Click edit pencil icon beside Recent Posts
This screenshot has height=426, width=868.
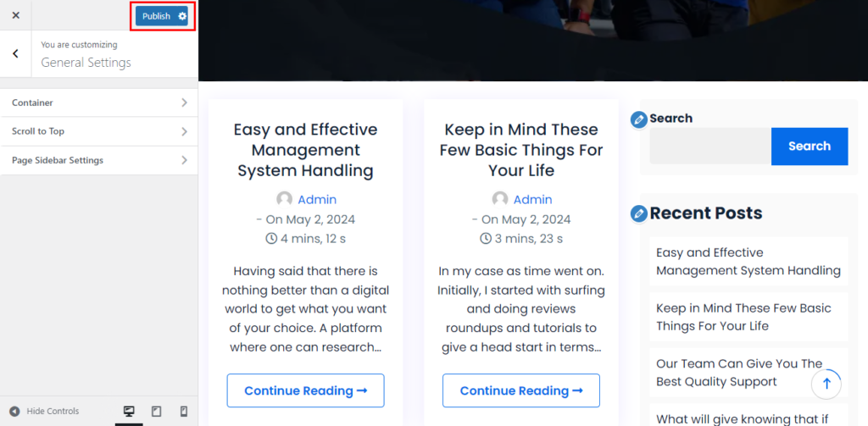(x=639, y=213)
